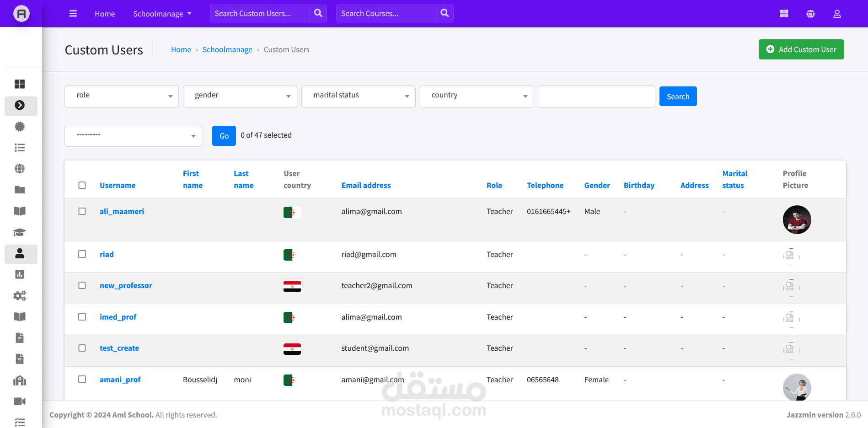Open the user account icon in navbar
The height and width of the screenshot is (428, 868).
pos(837,14)
